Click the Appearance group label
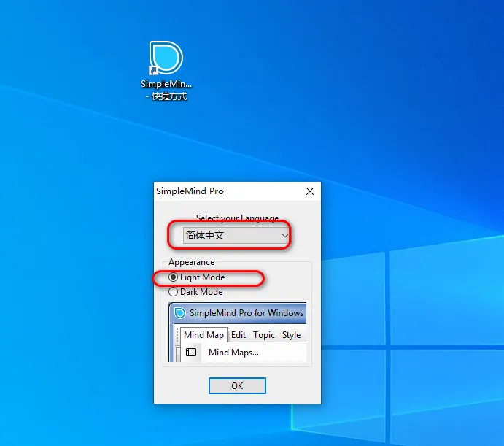504x446 pixels. [192, 262]
